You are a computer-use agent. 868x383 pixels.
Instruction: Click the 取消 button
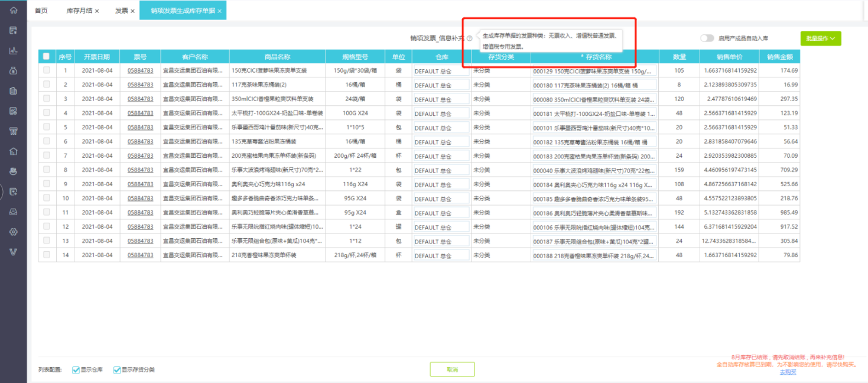452,369
